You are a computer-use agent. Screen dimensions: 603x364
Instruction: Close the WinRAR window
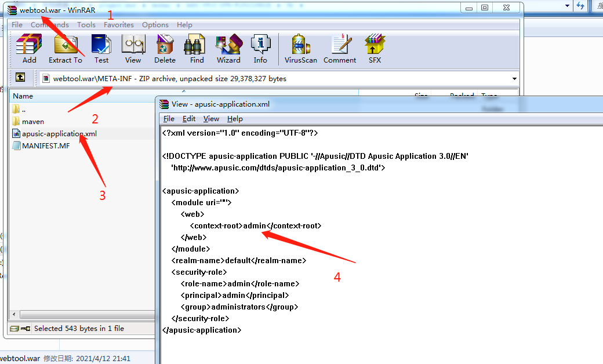(507, 8)
